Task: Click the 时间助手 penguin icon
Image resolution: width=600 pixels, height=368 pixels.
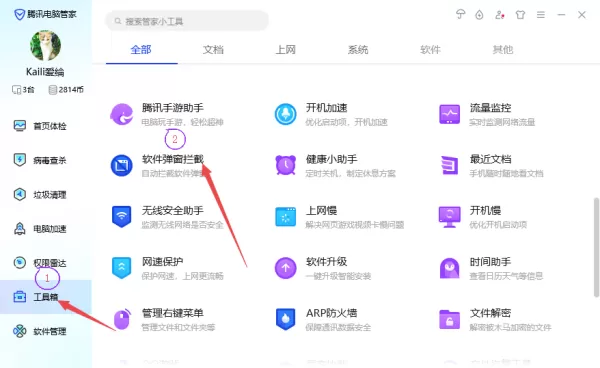Action: pos(449,268)
